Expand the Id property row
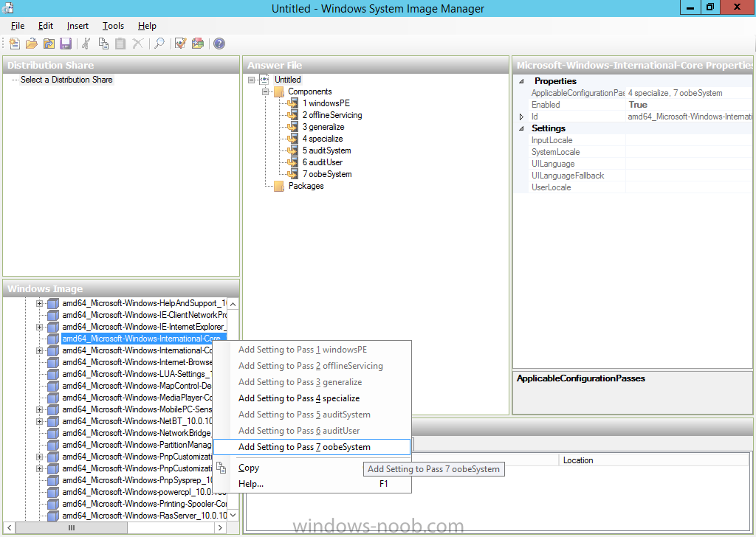This screenshot has height=537, width=756. (x=521, y=117)
